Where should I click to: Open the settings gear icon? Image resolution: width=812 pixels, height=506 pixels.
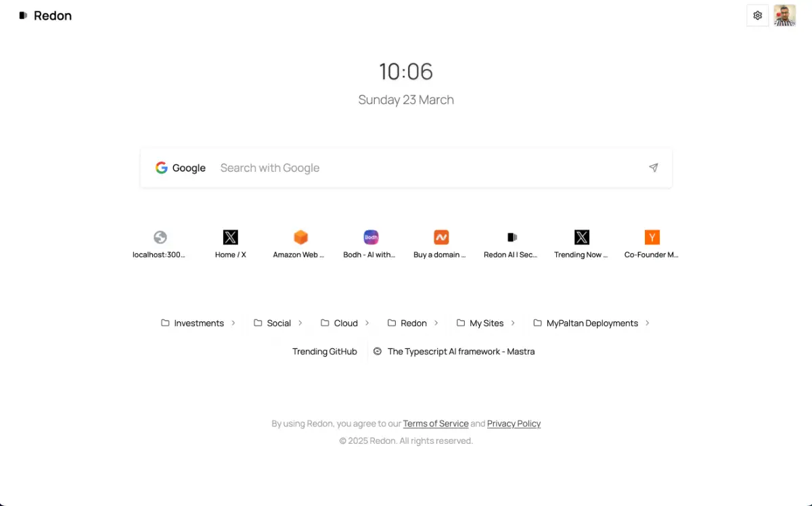tap(757, 16)
